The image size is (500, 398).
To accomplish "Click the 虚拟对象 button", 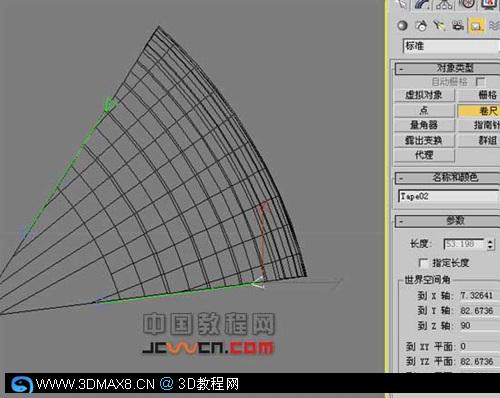I will [424, 95].
